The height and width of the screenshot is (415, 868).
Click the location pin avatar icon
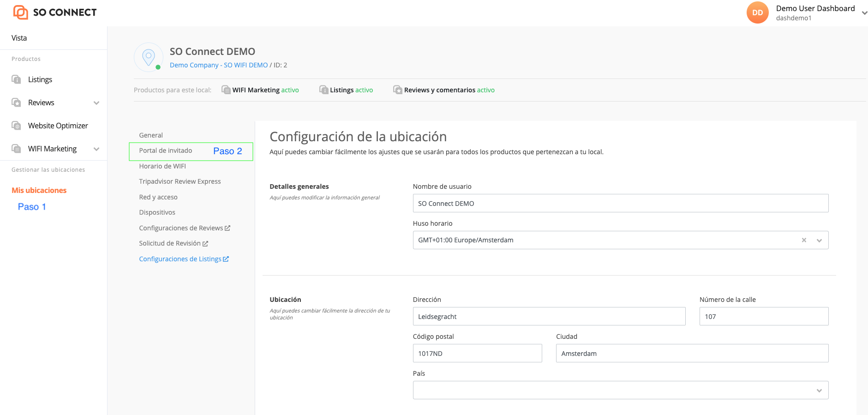(148, 58)
